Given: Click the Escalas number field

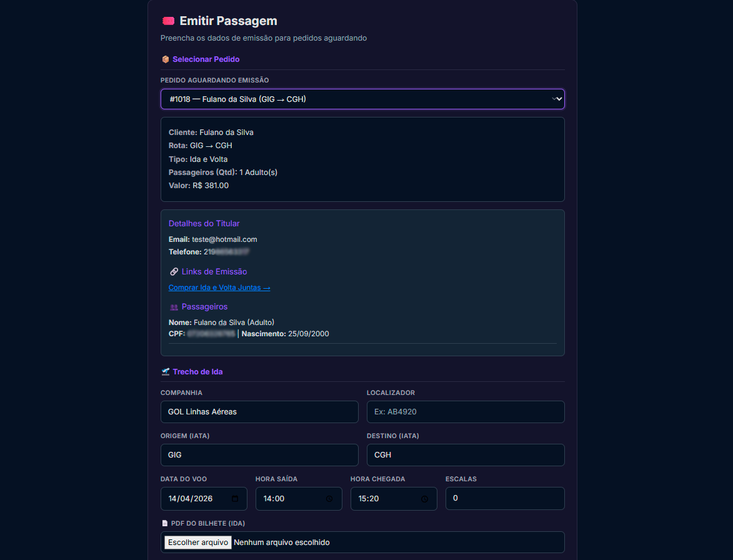Looking at the screenshot, I should [505, 498].
